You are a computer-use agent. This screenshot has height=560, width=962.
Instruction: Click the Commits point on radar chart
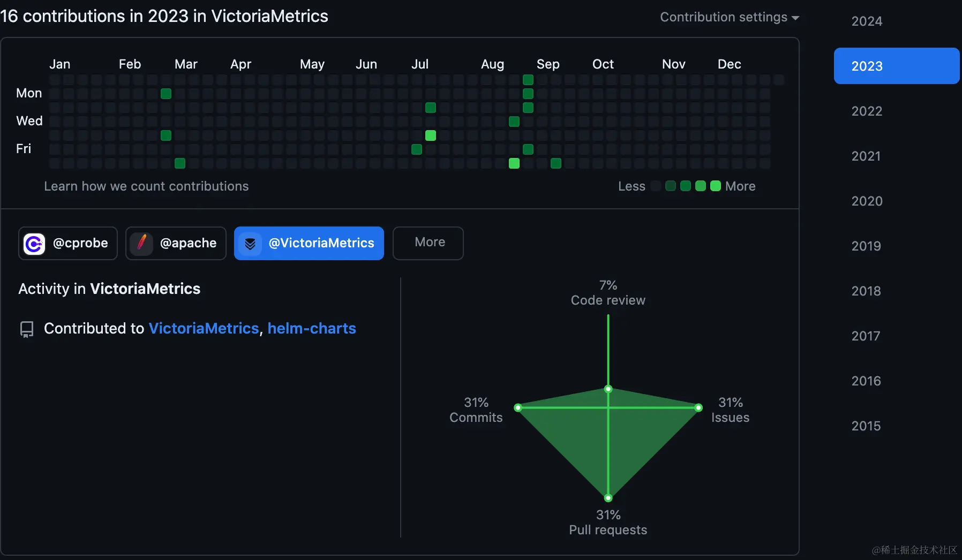click(x=518, y=407)
